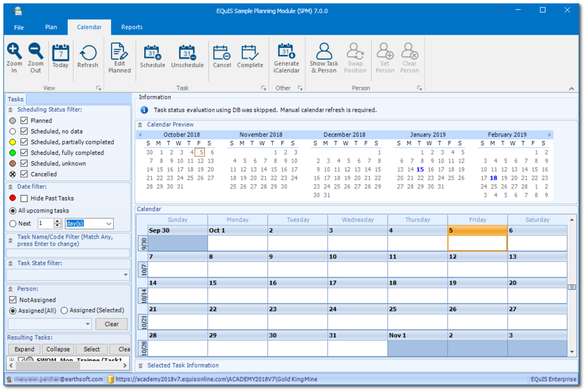Image resolution: width=586 pixels, height=392 pixels.
Task: Open View group dialog launcher
Action: [99, 88]
